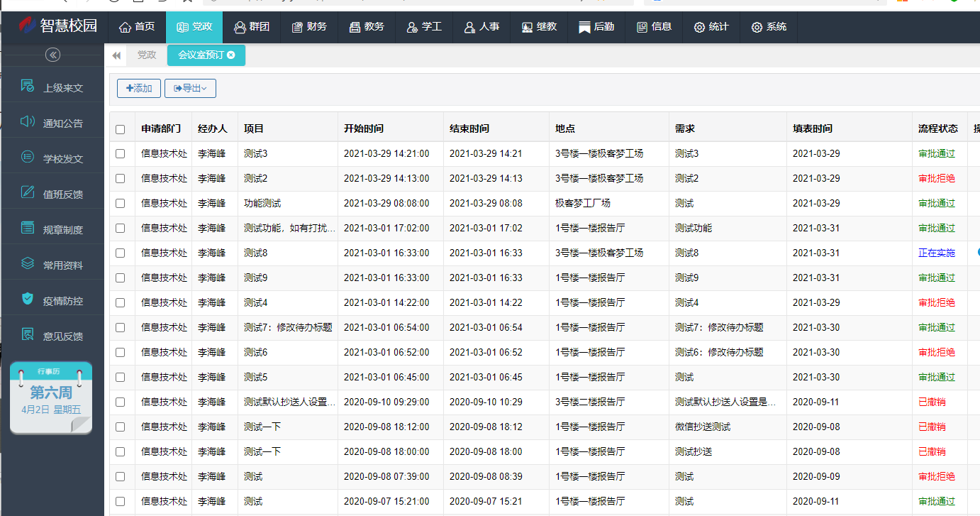Select the checkbox for the 测试4 row
The image size is (980, 516).
click(x=120, y=302)
